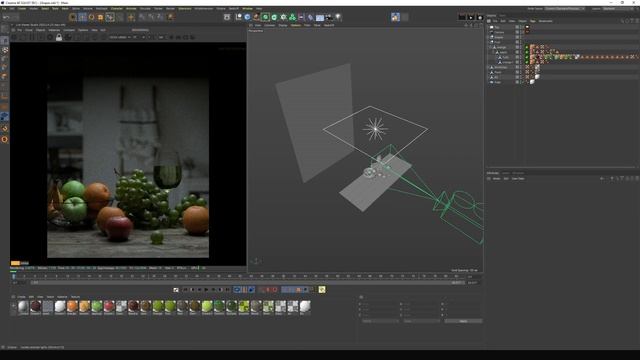Click the search icon in Object Manager
640x360 pixels.
622,21
